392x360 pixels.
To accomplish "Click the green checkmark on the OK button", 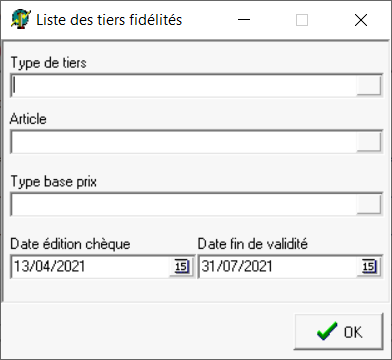I will (327, 332).
